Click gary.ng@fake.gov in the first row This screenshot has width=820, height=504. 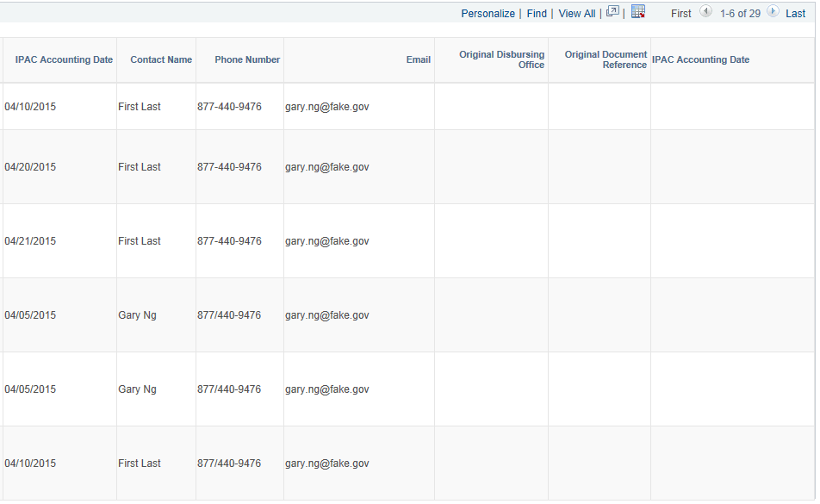(326, 106)
